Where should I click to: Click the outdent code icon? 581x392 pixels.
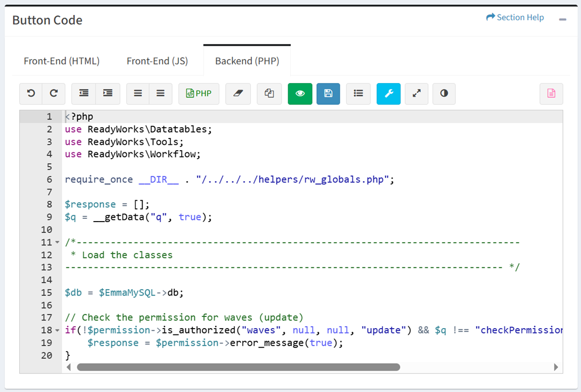coord(84,93)
